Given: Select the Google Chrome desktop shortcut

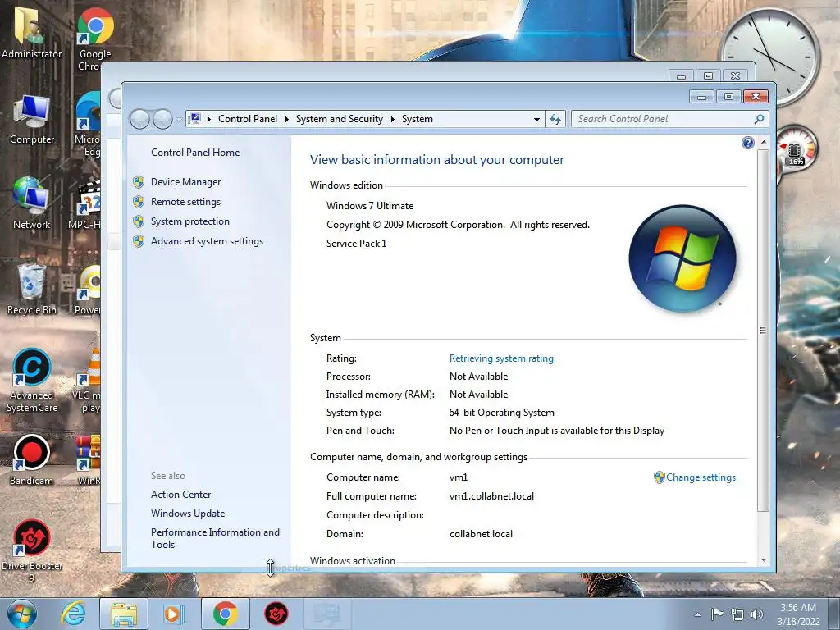Looking at the screenshot, I should (95, 39).
